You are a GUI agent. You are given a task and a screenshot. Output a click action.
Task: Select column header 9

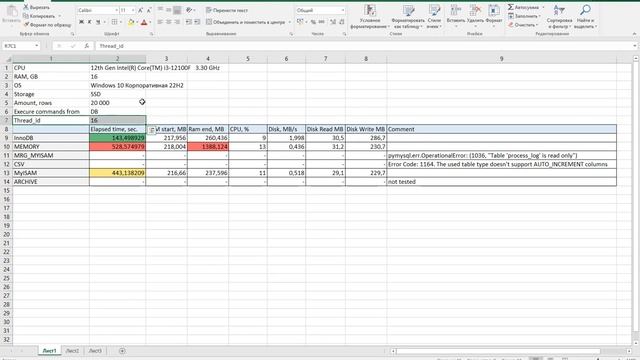point(502,59)
